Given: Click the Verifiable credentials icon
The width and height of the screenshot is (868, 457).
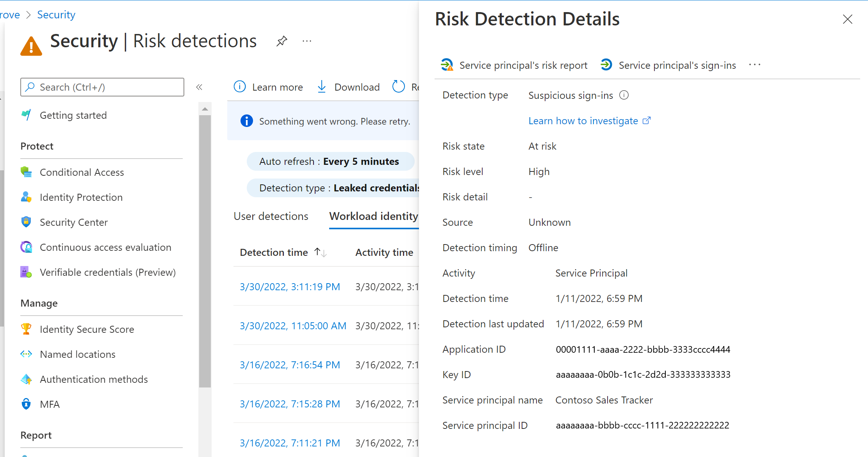Looking at the screenshot, I should [27, 271].
